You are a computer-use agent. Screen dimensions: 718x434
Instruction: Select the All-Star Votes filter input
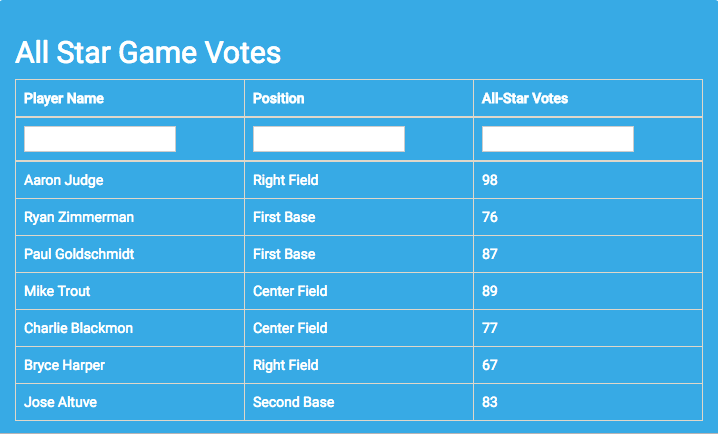[558, 139]
